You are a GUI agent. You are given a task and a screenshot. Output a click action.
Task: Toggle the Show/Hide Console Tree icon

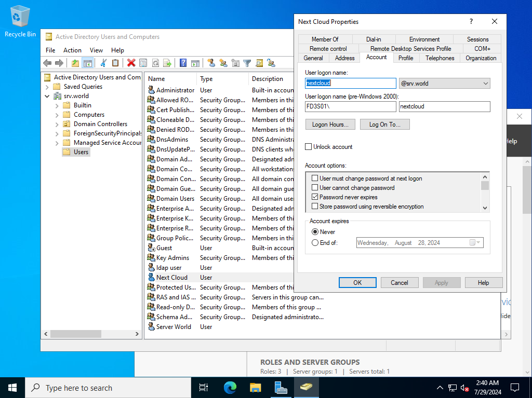[x=87, y=63]
